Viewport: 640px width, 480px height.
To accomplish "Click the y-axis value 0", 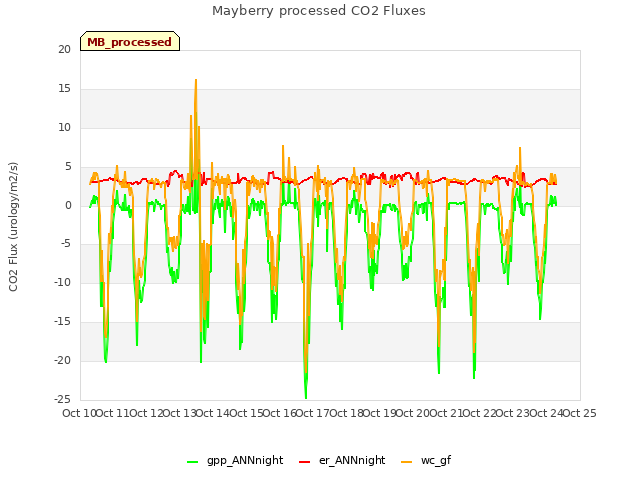I will coord(68,205).
